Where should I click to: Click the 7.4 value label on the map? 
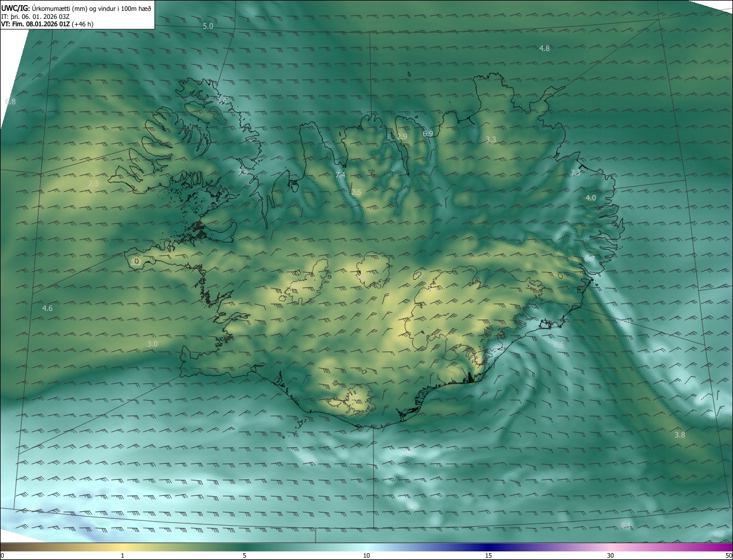[340, 175]
